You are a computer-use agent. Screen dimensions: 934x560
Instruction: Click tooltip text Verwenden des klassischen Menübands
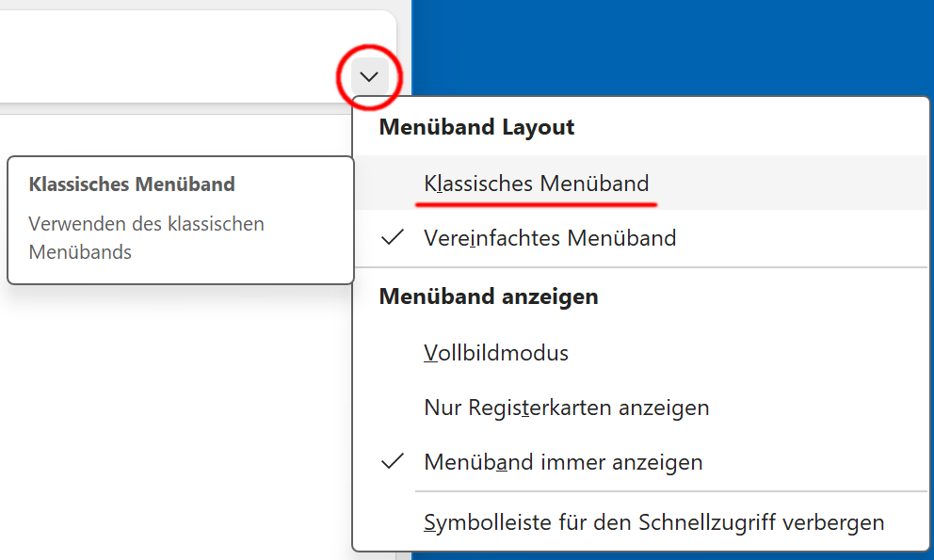(x=146, y=238)
